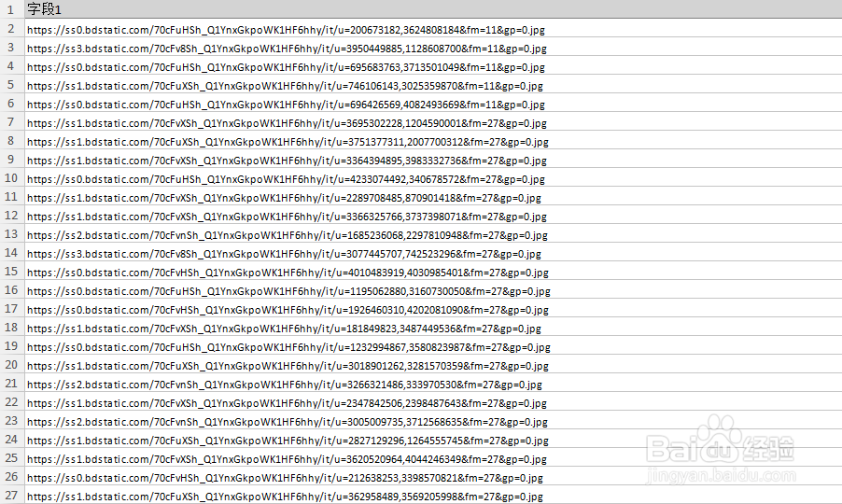Select row header number 24
The image size is (842, 504).
pyautogui.click(x=12, y=439)
